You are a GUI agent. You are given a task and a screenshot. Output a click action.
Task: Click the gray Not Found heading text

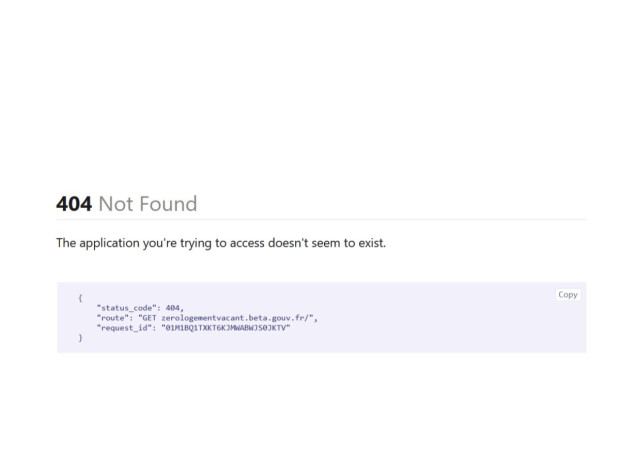point(147,204)
